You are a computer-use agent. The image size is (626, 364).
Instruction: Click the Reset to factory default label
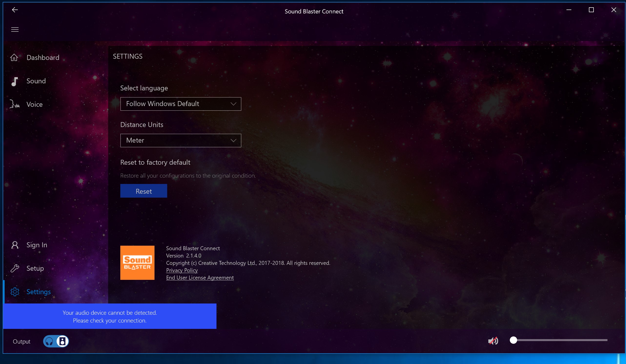pyautogui.click(x=155, y=162)
